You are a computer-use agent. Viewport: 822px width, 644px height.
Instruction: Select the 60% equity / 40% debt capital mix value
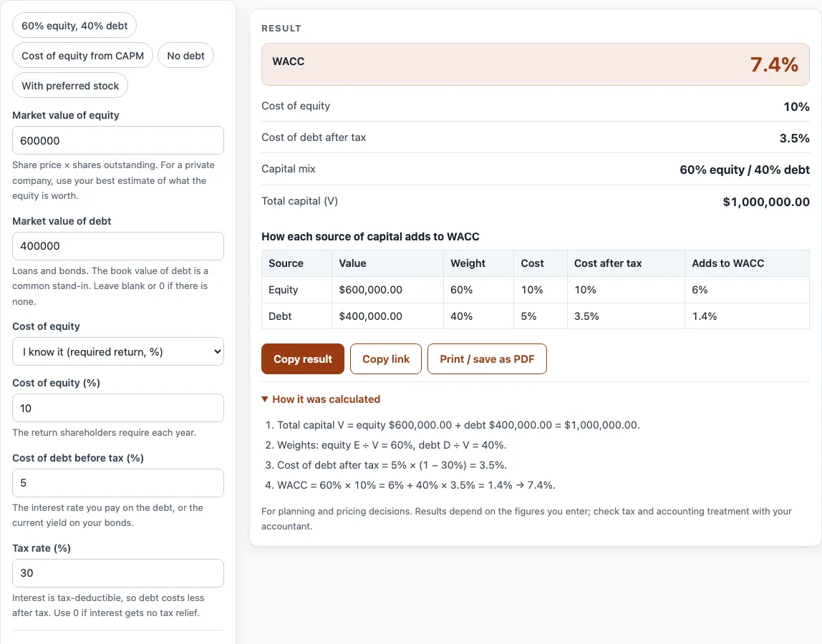(x=745, y=170)
